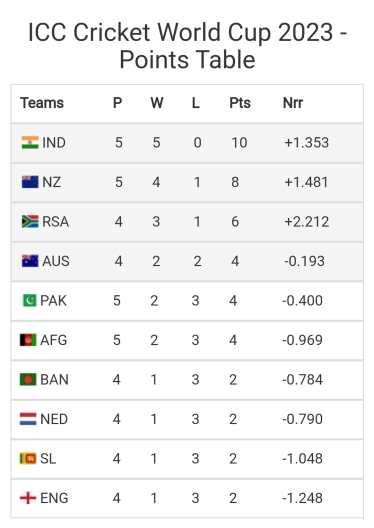This screenshot has height=528, width=374.
Task: Select the Teams column header
Action: point(42,103)
